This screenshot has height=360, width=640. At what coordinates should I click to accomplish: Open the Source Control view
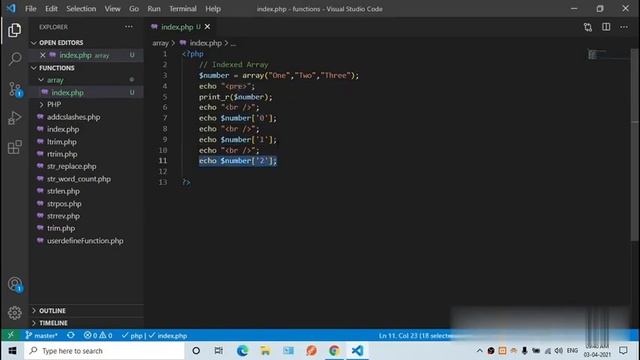tap(15, 89)
